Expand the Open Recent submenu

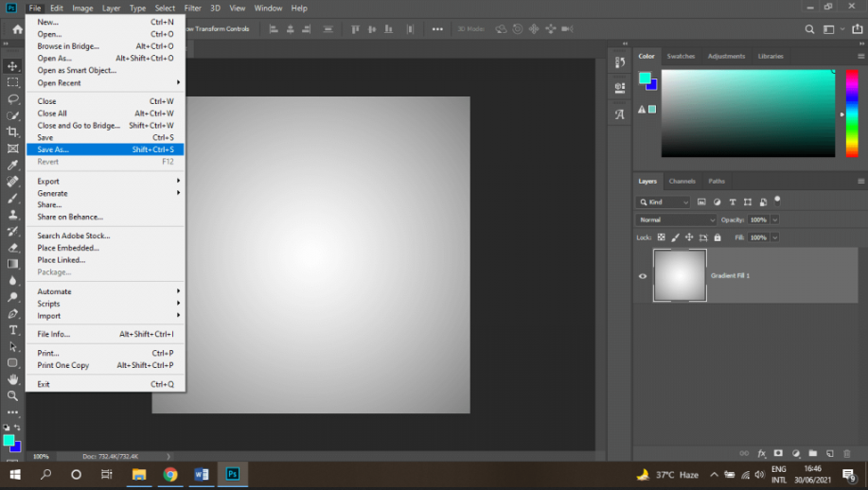pos(105,83)
